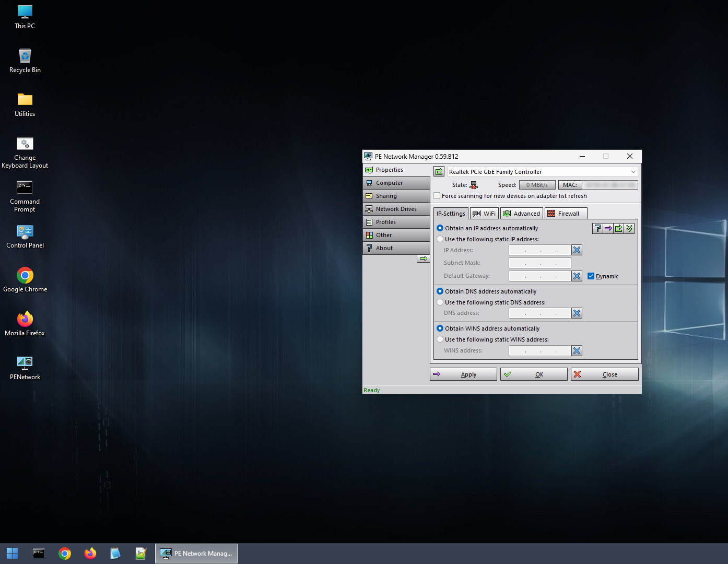The height and width of the screenshot is (564, 728).
Task: Click the adapter list refresh icon
Action: (439, 172)
